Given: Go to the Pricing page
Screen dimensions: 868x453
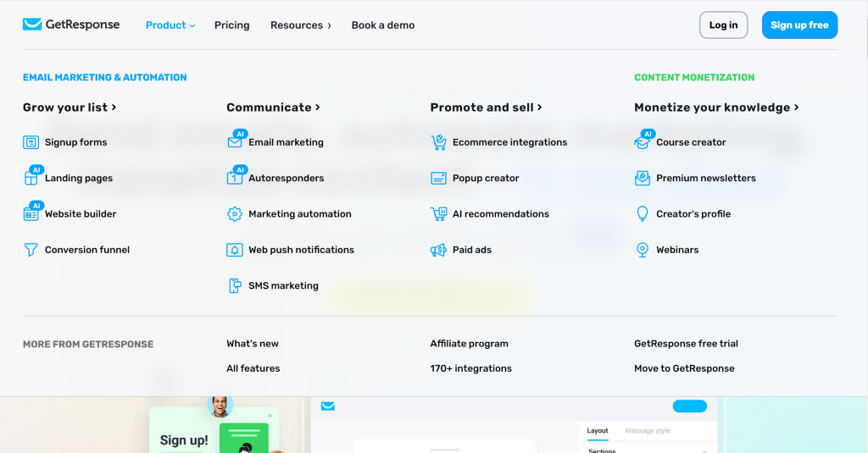Looking at the screenshot, I should [x=232, y=25].
